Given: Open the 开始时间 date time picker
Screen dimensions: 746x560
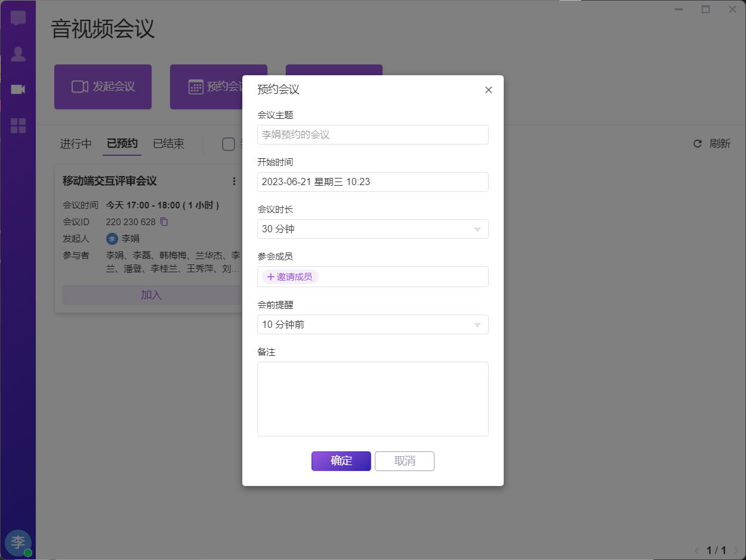Looking at the screenshot, I should coord(373,182).
